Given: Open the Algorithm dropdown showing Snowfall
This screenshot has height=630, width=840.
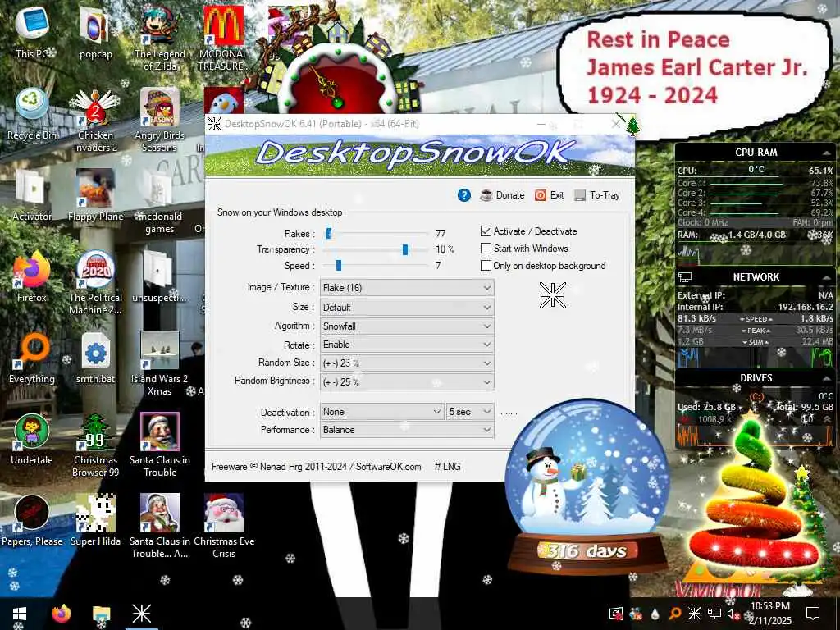Looking at the screenshot, I should point(407,326).
